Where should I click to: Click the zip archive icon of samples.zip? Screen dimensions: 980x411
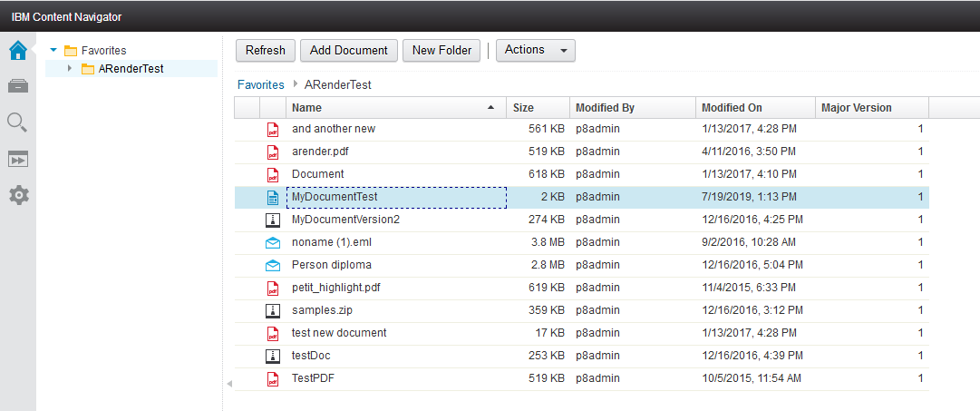coord(273,309)
